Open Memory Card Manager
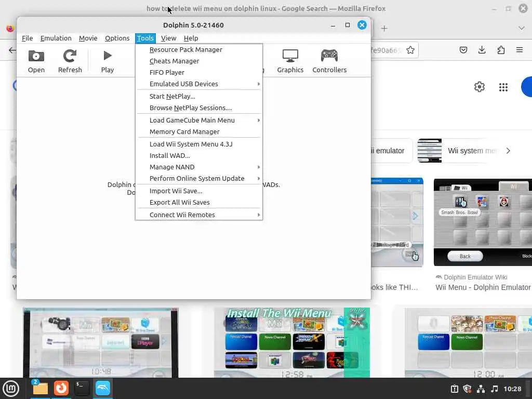Image resolution: width=532 pixels, height=399 pixels. tap(199, 131)
